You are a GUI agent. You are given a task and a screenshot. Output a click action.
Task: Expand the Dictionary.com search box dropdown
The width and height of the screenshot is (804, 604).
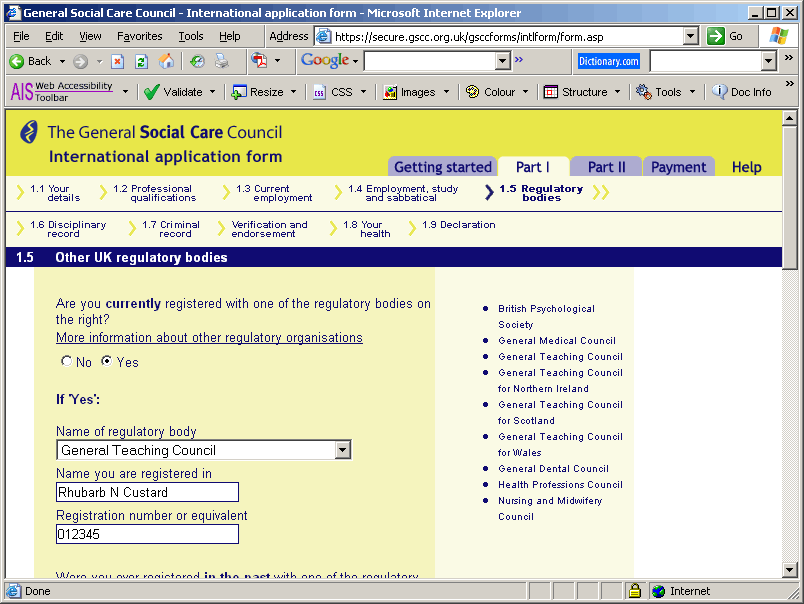(x=768, y=61)
